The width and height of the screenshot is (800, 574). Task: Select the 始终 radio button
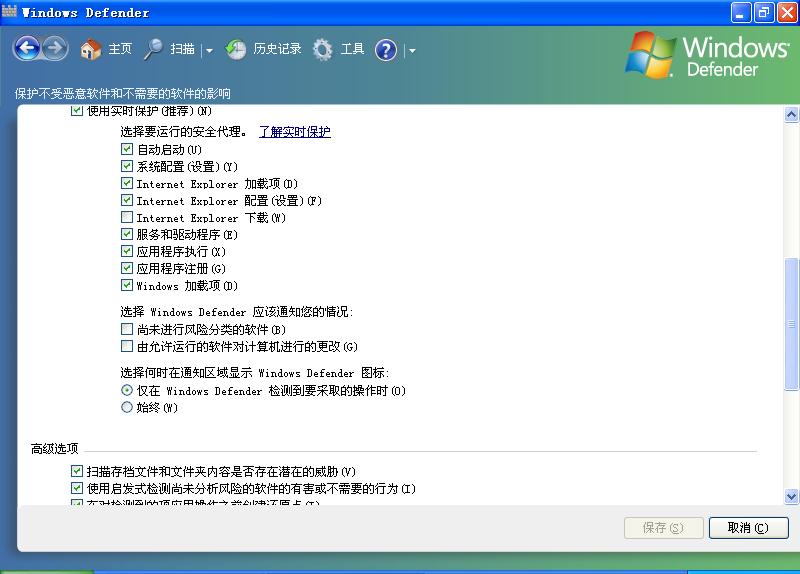click(x=127, y=408)
